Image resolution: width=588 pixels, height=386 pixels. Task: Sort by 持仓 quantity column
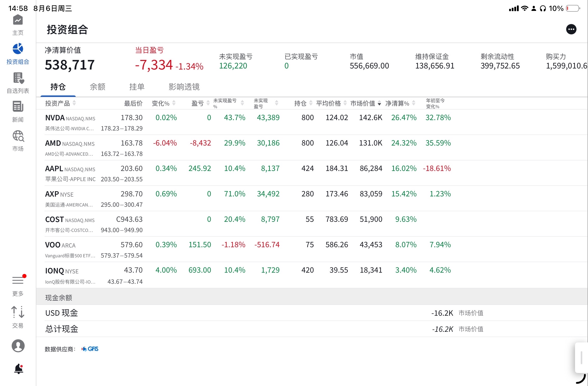tap(303, 103)
